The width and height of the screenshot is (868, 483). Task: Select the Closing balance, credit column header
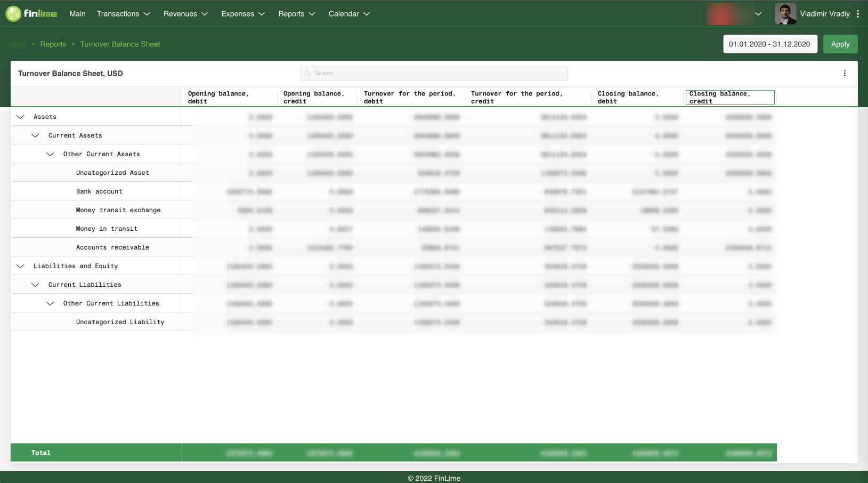(x=729, y=97)
